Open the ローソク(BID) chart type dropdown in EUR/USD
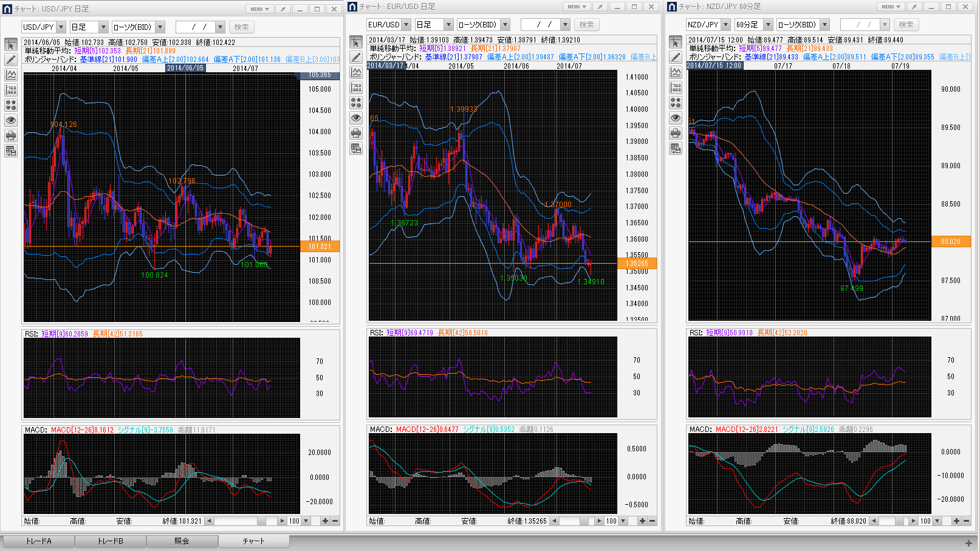980x551 pixels. pyautogui.click(x=505, y=25)
